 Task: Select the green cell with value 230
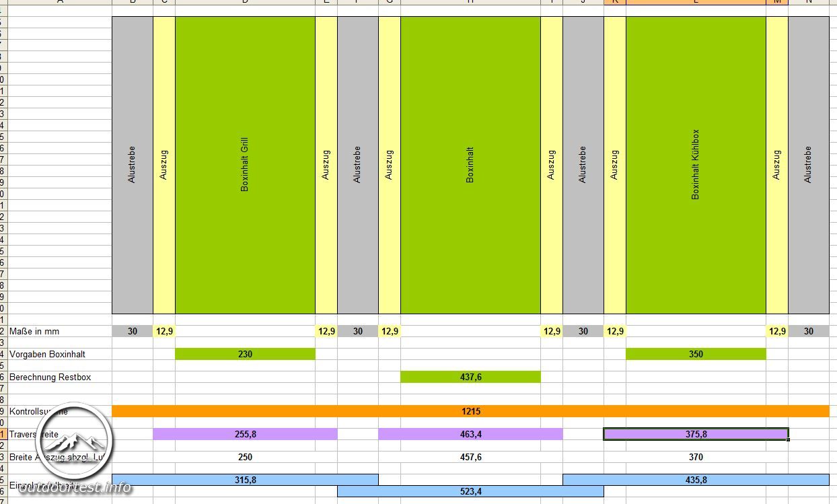[x=245, y=354]
